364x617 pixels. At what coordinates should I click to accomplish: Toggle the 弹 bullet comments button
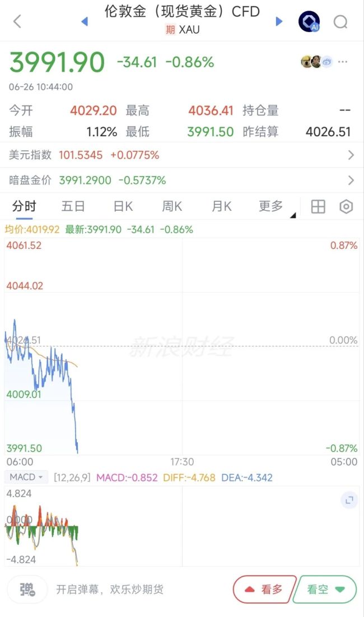click(x=27, y=589)
